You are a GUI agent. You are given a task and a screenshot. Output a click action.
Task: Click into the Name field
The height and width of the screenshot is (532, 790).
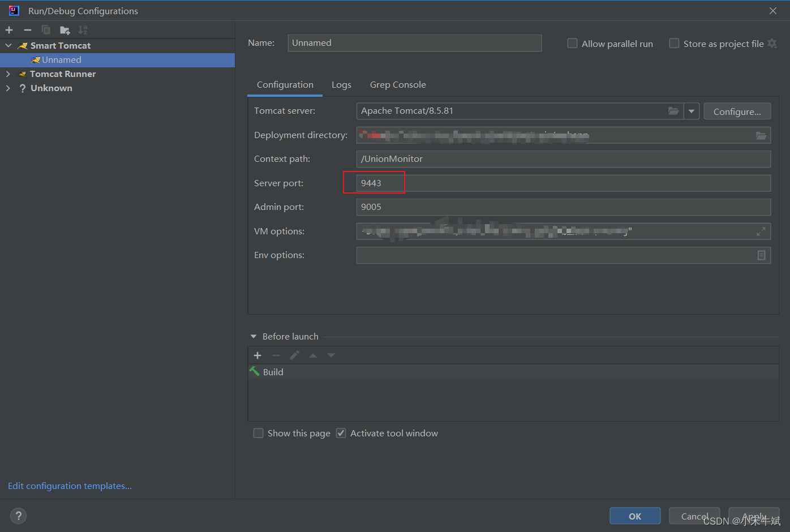[414, 43]
